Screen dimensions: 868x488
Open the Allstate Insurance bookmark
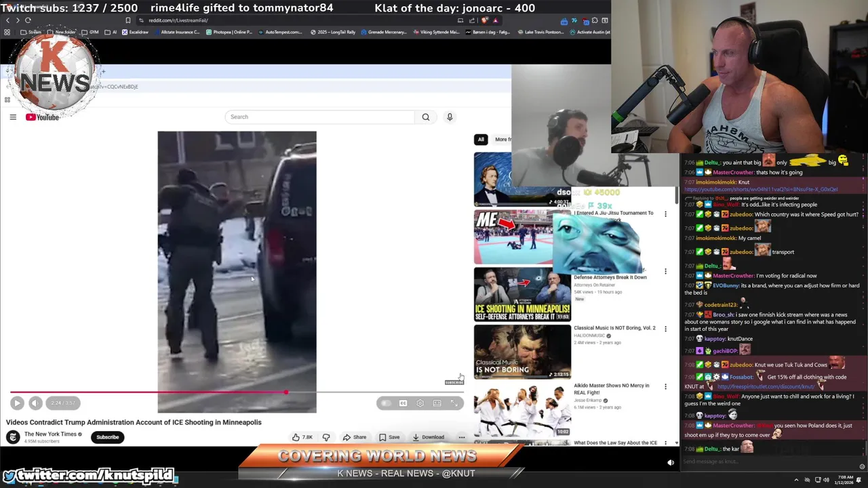pyautogui.click(x=176, y=32)
